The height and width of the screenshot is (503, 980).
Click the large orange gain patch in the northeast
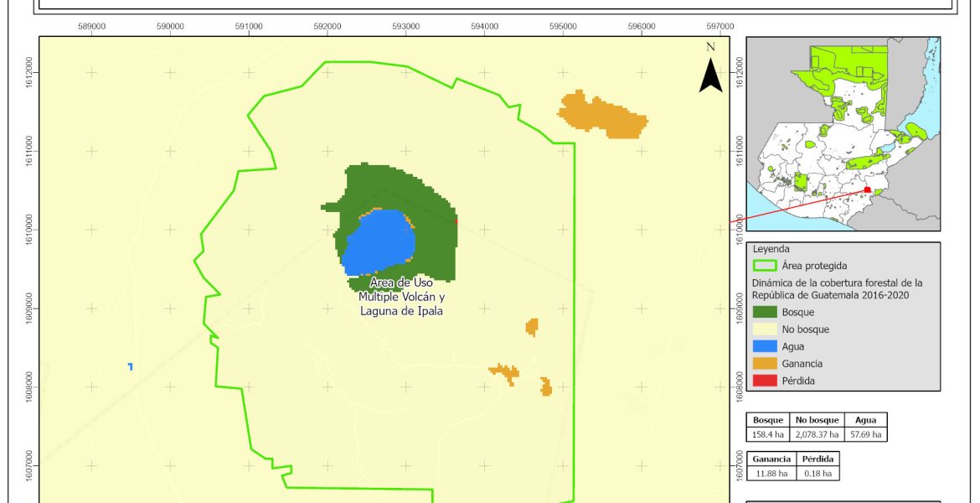click(601, 114)
